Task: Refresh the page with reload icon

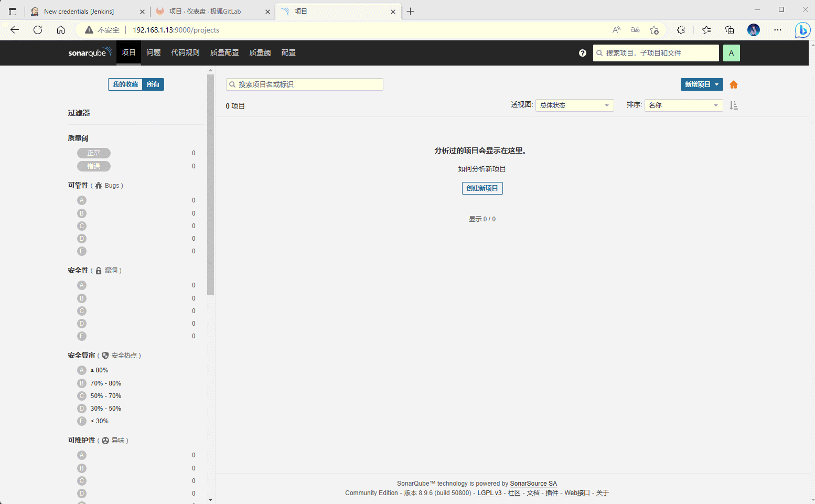Action: 38,30
